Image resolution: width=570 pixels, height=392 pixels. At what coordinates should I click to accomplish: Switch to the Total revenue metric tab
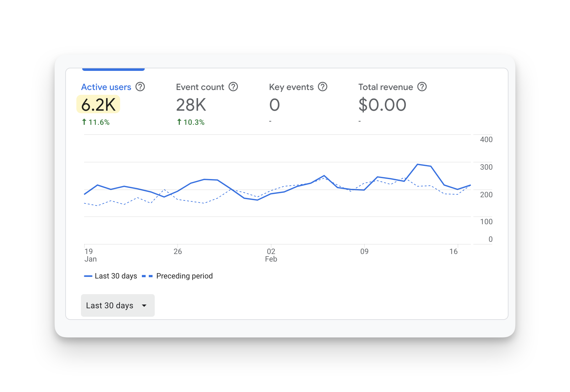click(x=385, y=87)
